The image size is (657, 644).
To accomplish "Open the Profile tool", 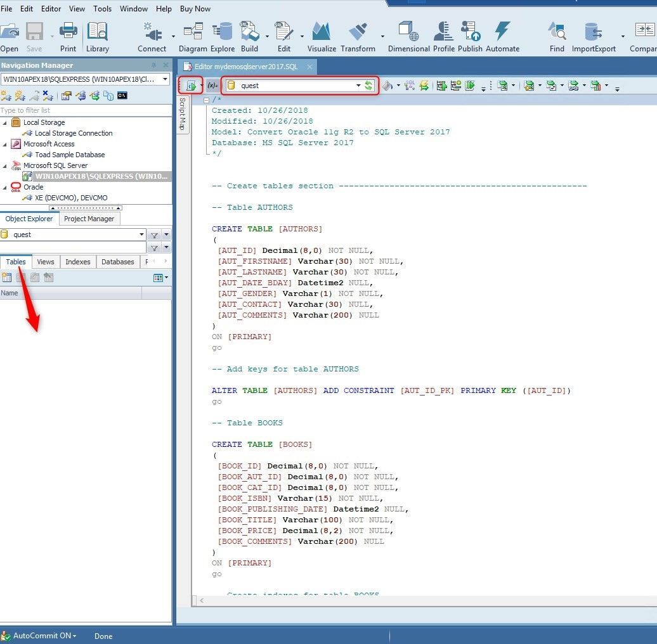I will 444,37.
